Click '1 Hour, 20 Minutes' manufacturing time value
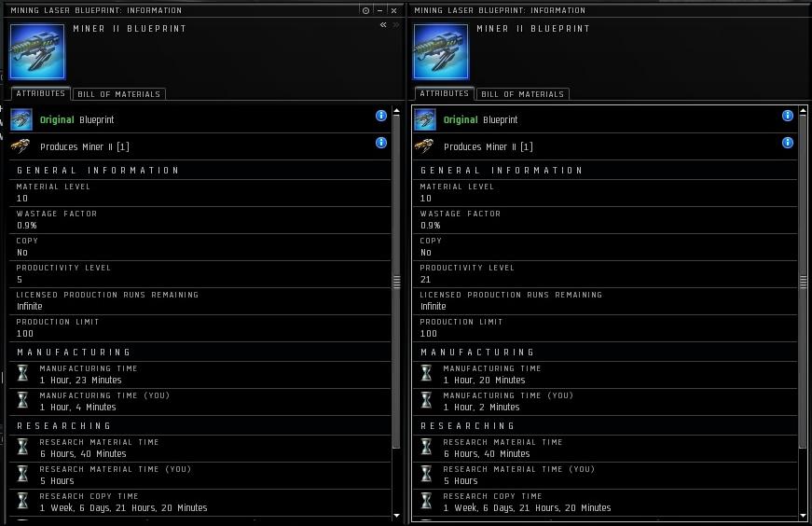This screenshot has height=526, width=812. pos(484,380)
